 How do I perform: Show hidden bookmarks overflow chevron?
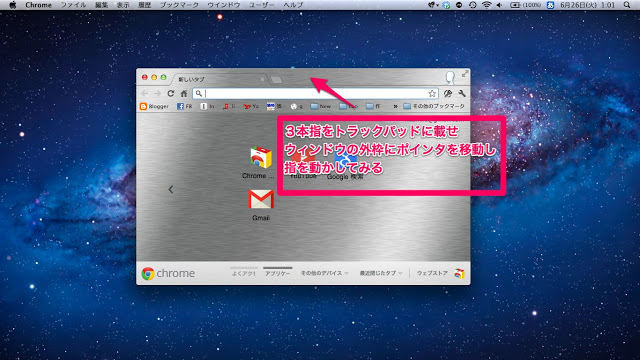click(x=395, y=106)
